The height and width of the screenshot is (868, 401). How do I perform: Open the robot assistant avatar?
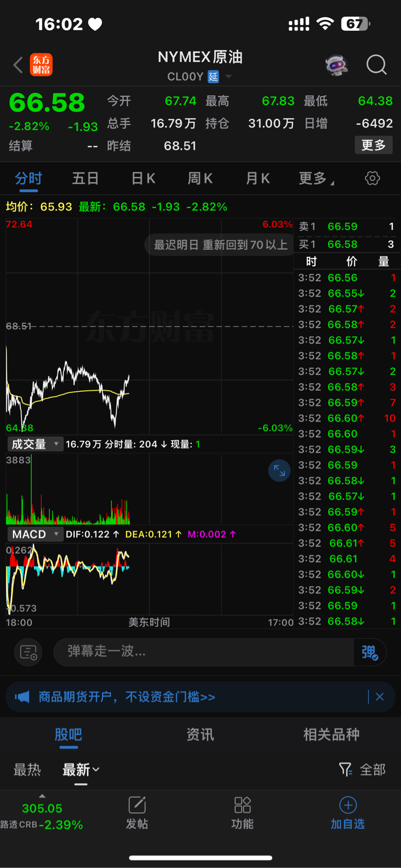(x=336, y=65)
